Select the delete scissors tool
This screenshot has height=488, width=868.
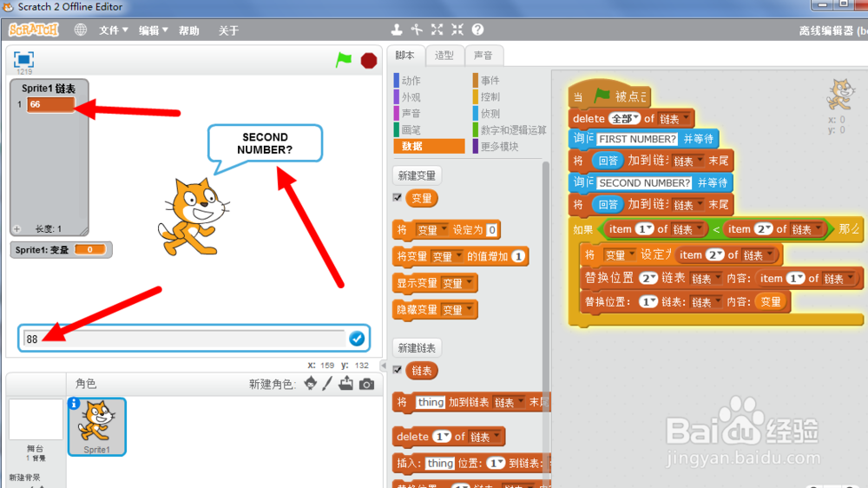click(417, 30)
